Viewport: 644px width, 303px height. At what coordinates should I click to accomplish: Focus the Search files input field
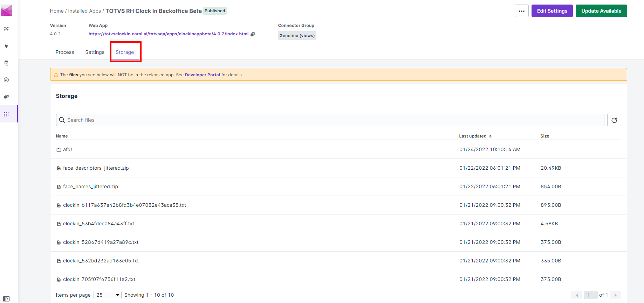pyautogui.click(x=330, y=120)
